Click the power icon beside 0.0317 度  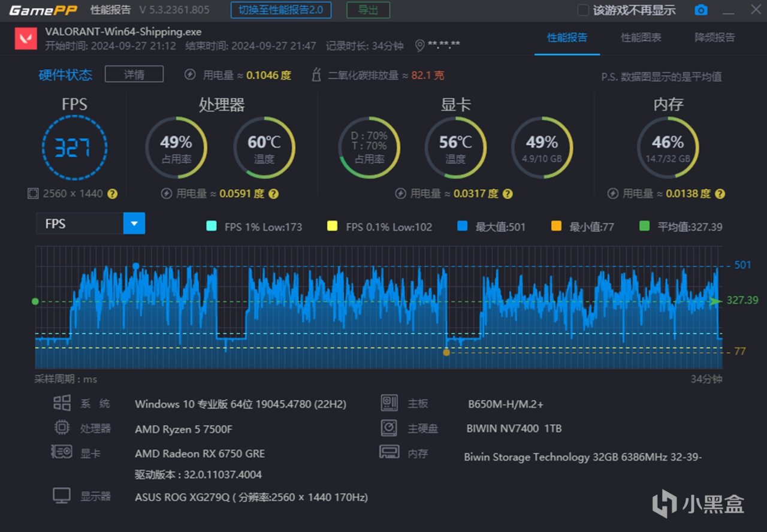[401, 194]
